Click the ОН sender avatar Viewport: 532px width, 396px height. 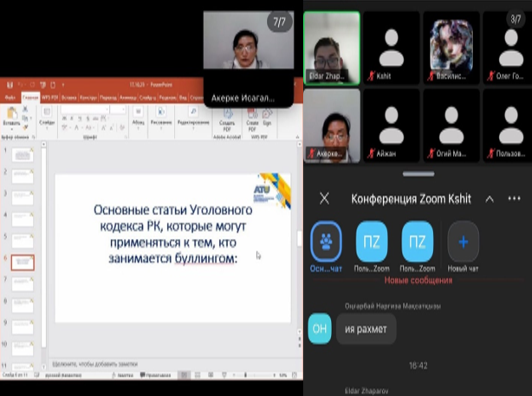[317, 328]
